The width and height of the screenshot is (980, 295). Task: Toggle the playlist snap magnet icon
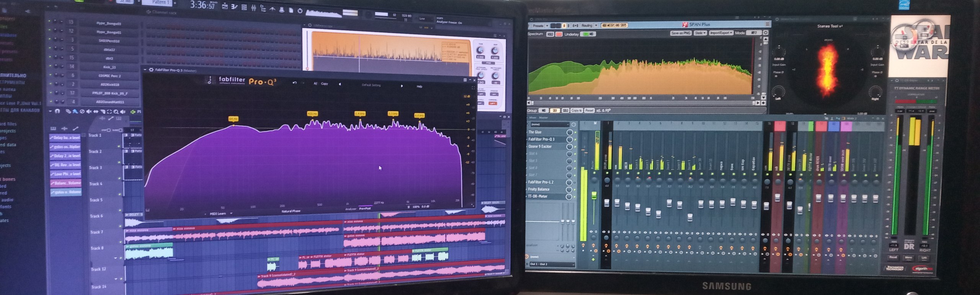(x=57, y=112)
